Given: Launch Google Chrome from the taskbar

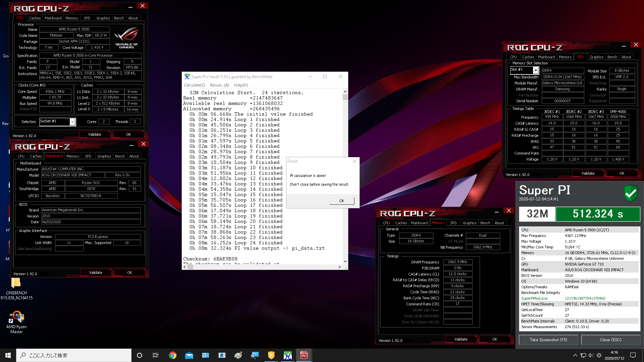Looking at the screenshot, I should [173, 355].
